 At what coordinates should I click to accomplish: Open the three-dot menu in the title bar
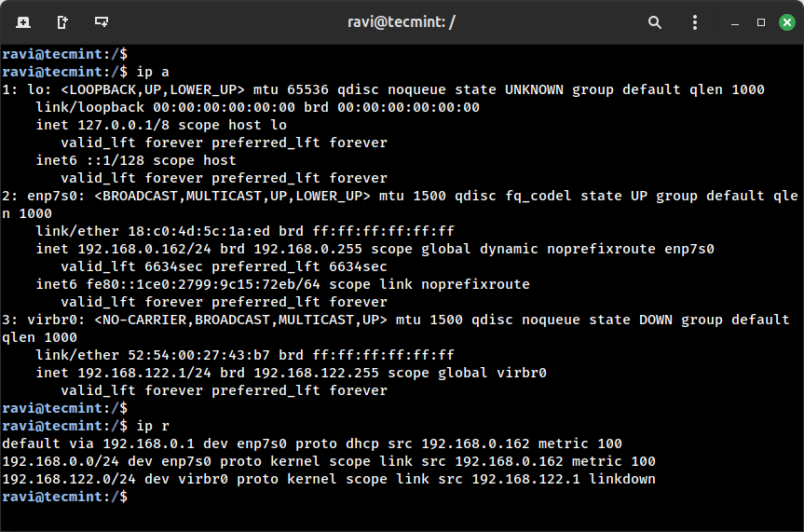coord(695,21)
